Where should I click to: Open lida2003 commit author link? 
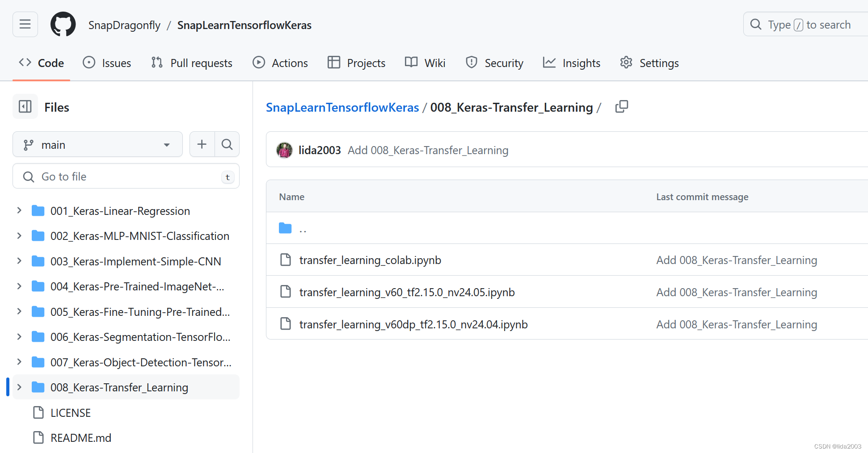(x=320, y=150)
